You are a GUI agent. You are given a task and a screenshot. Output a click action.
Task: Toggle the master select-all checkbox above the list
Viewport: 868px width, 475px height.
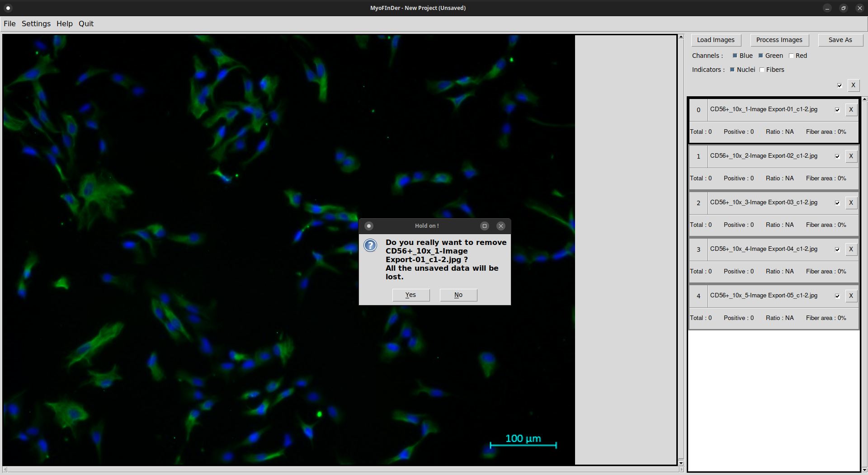pyautogui.click(x=840, y=85)
